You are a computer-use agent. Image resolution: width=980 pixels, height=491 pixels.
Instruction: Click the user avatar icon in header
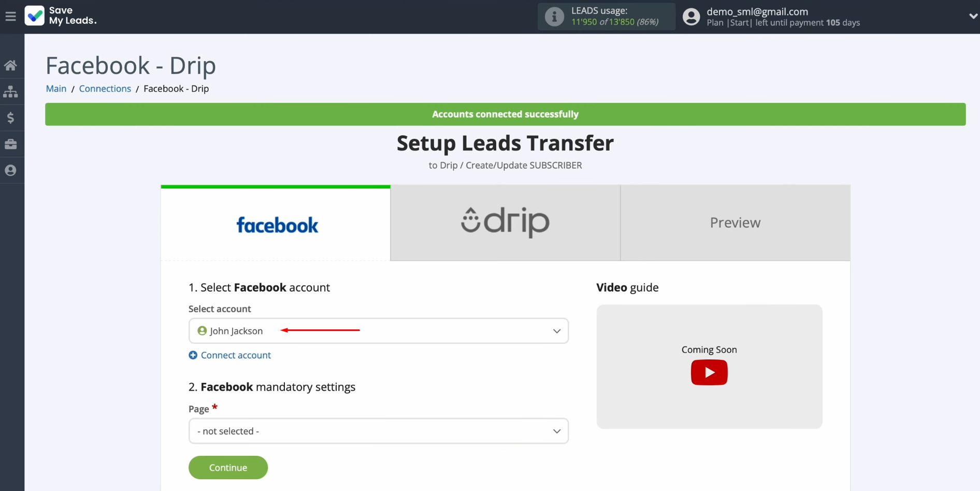tap(691, 17)
